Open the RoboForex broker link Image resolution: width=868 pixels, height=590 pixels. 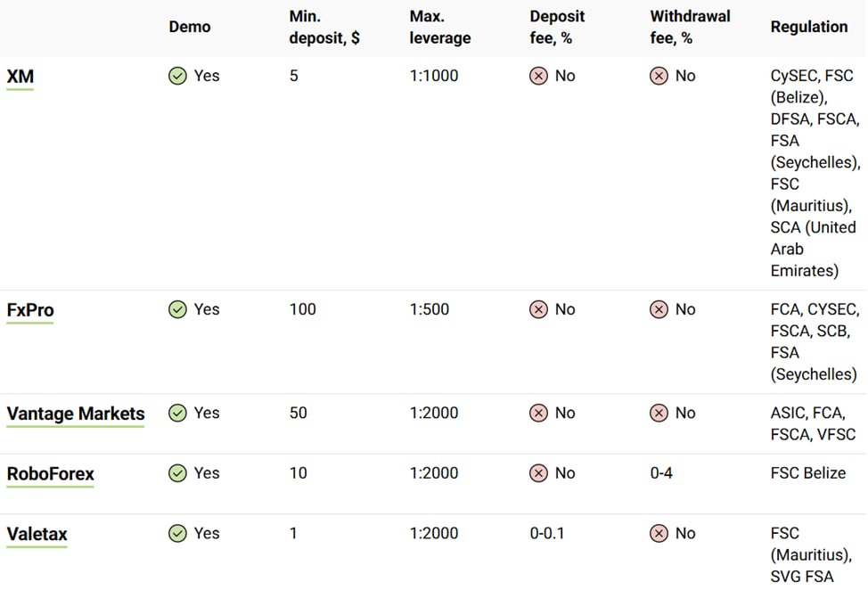(50, 473)
